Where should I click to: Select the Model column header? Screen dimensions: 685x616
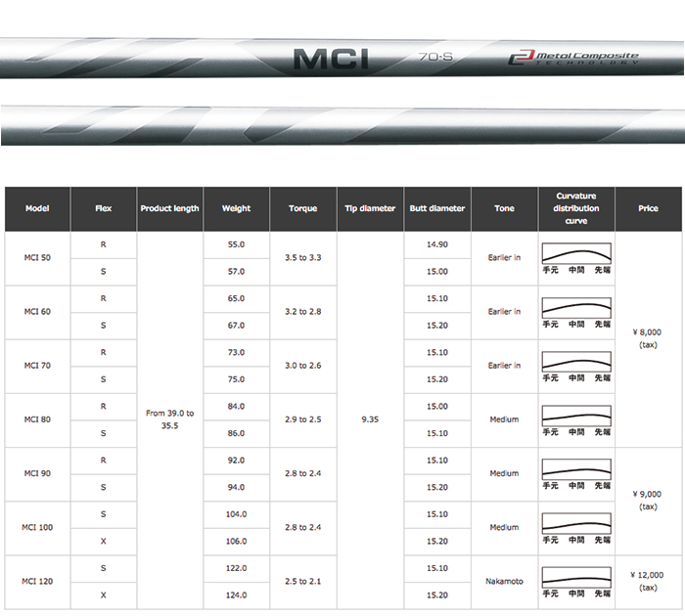click(x=37, y=208)
